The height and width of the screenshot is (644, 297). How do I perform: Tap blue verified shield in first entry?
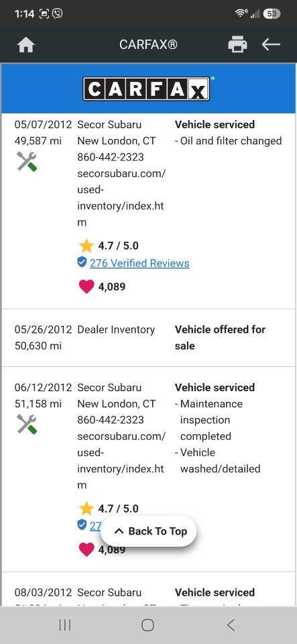82,262
